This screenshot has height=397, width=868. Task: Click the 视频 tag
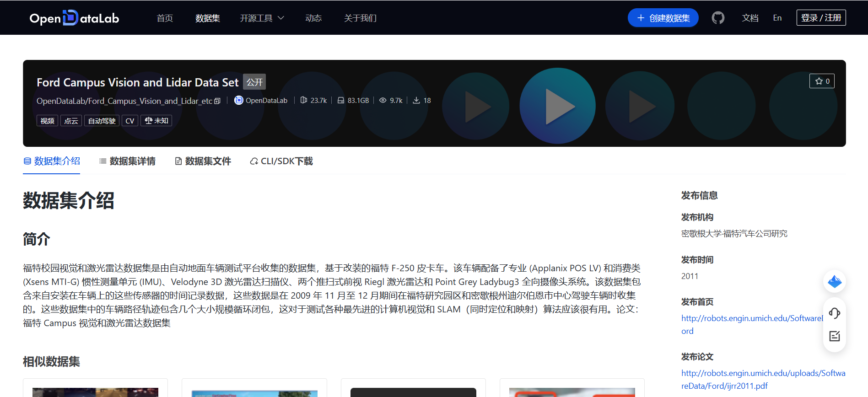tap(47, 121)
